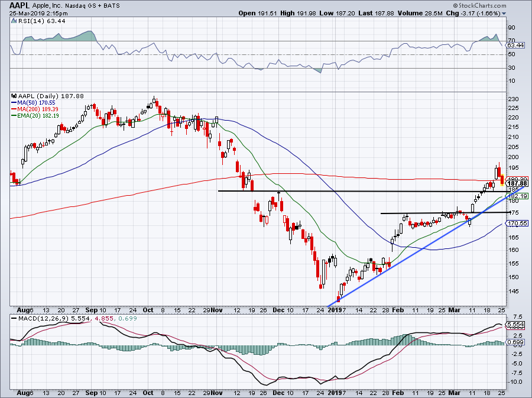Screen dimensions: 532x398
Task: Click the 'Nasdaq GS + BATS' exchange label
Action: coord(92,6)
